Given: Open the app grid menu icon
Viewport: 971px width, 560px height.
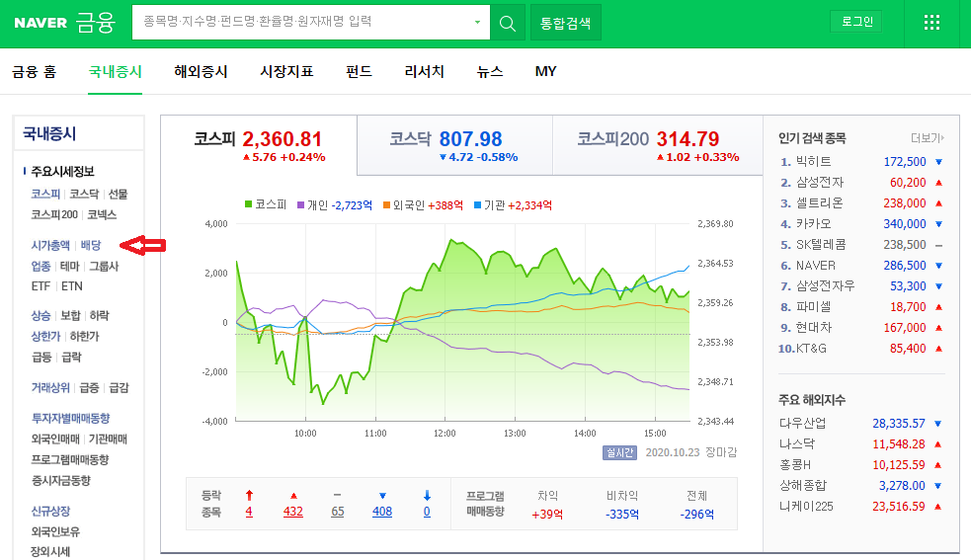Looking at the screenshot, I should pyautogui.click(x=931, y=23).
